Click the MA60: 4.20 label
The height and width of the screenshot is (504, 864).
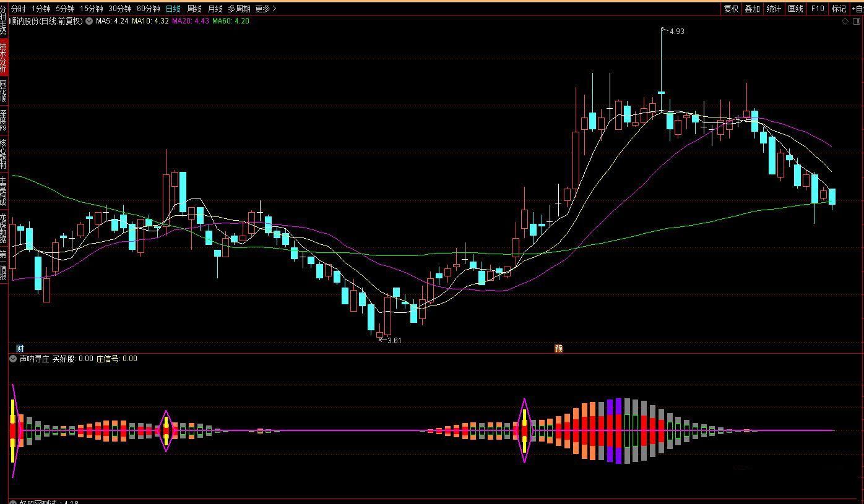click(231, 21)
